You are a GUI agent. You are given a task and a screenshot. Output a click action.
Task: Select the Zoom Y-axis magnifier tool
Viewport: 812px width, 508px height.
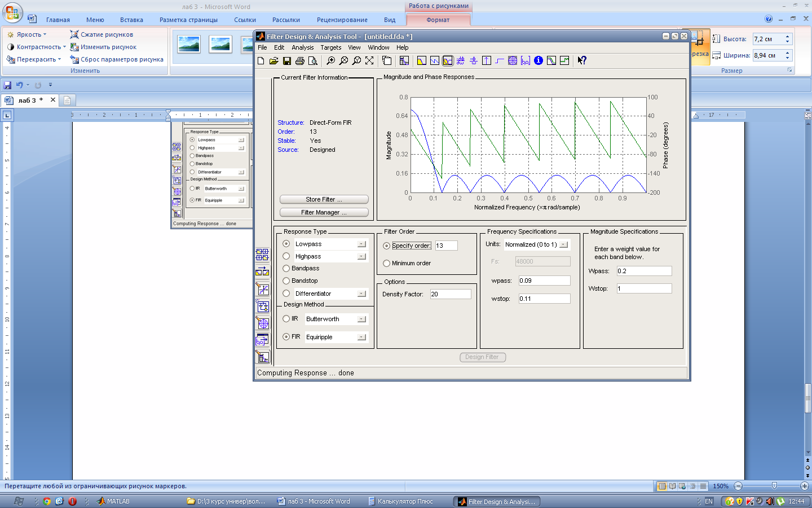pyautogui.click(x=356, y=60)
